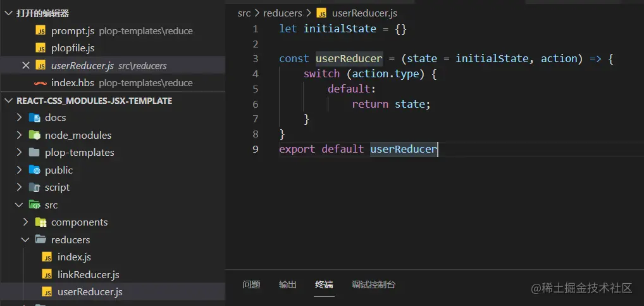Screen dimensions: 644x306
Task: Open index.hbs from open editors
Action: click(73, 83)
